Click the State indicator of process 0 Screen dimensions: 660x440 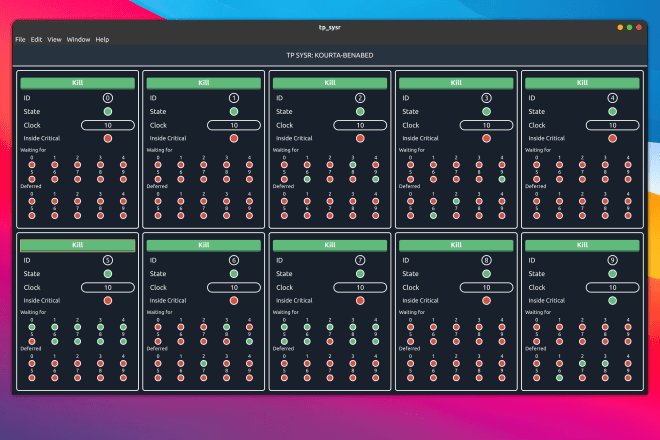tap(108, 112)
